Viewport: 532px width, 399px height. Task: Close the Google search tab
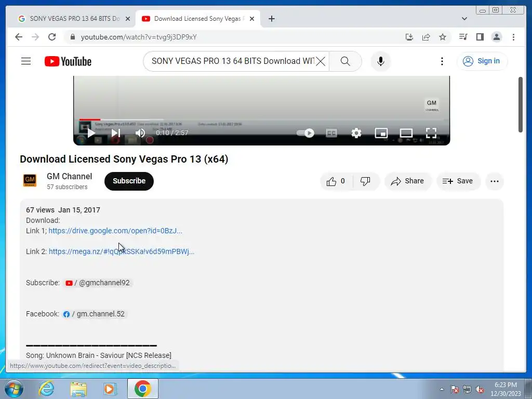tap(128, 19)
